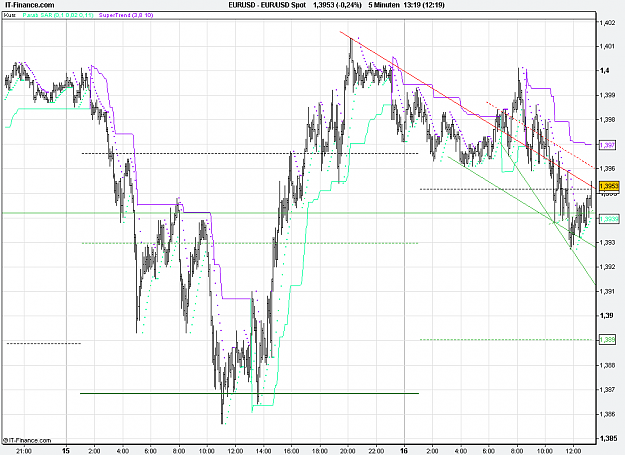Click the bold 15 date axis label
Image resolution: width=625 pixels, height=455 pixels.
point(67,451)
